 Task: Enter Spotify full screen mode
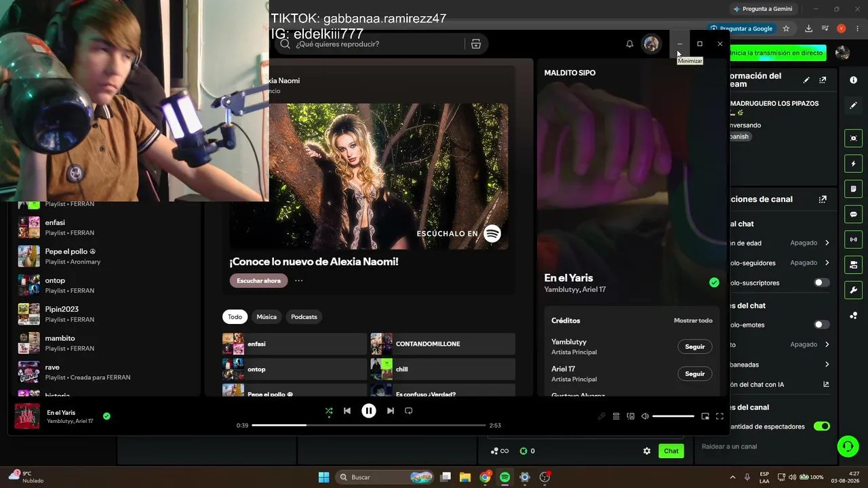coord(719,416)
